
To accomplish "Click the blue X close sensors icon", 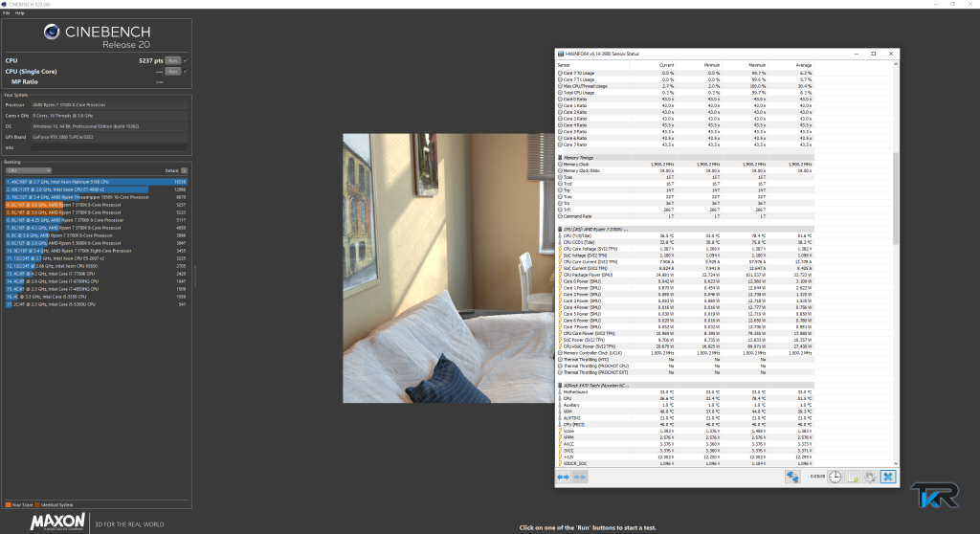I will [888, 478].
